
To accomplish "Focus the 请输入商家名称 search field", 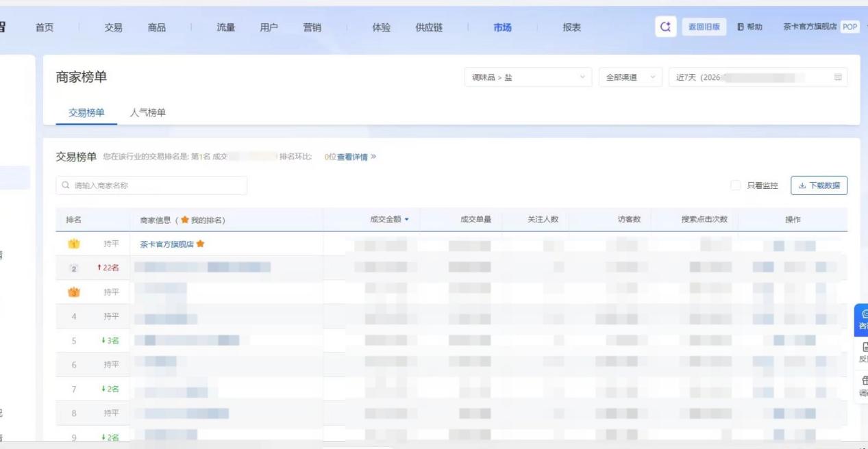I will (x=151, y=185).
